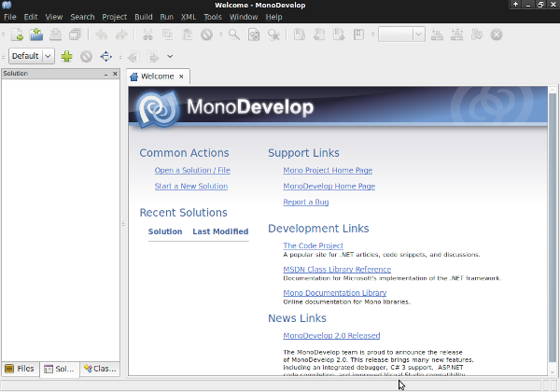This screenshot has width=560, height=392.
Task: Click the Cut scissors icon
Action: [x=147, y=35]
